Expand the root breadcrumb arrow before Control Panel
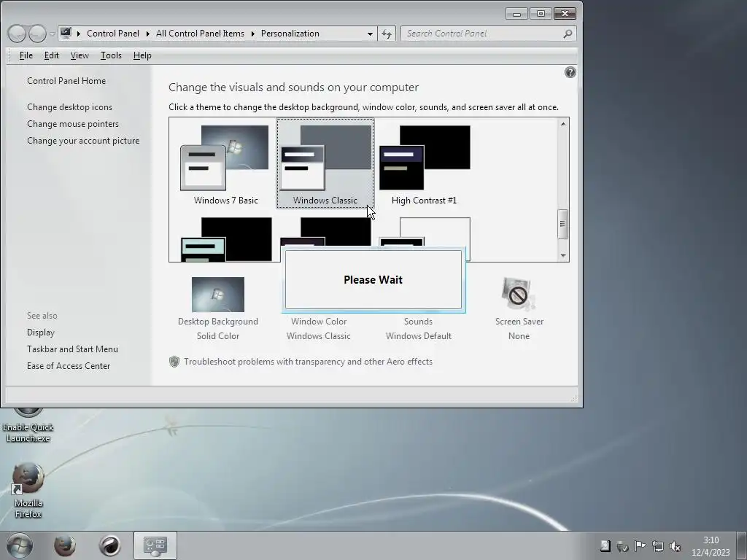The image size is (747, 560). tap(79, 34)
